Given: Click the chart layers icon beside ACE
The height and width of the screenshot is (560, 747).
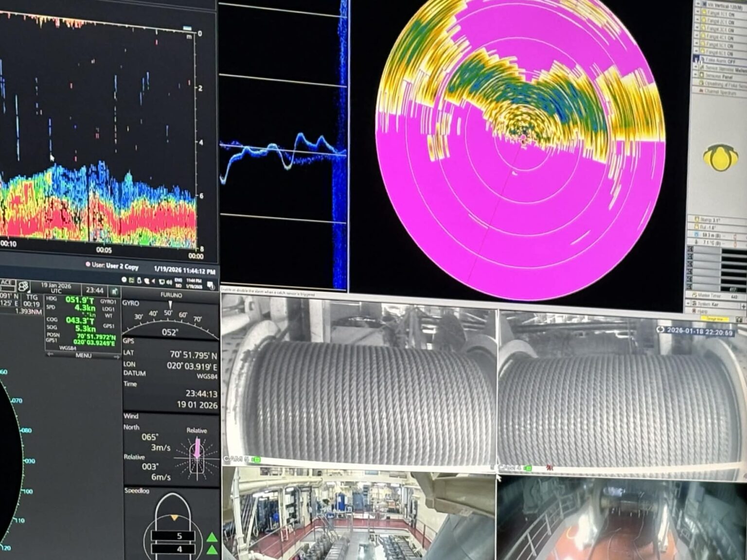Looking at the screenshot, I should point(23,286).
